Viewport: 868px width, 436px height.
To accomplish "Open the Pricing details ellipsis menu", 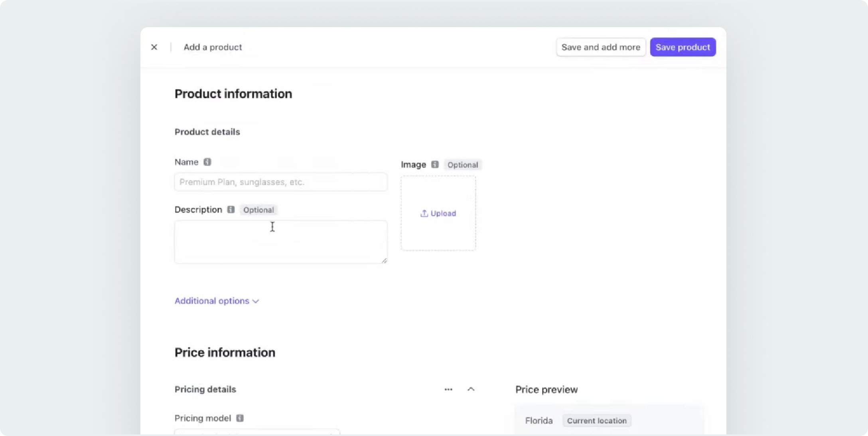I will click(448, 389).
